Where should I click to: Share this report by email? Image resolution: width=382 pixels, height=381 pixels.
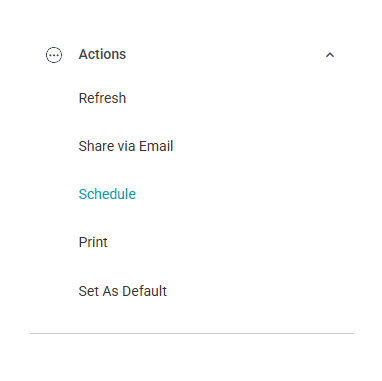click(126, 146)
